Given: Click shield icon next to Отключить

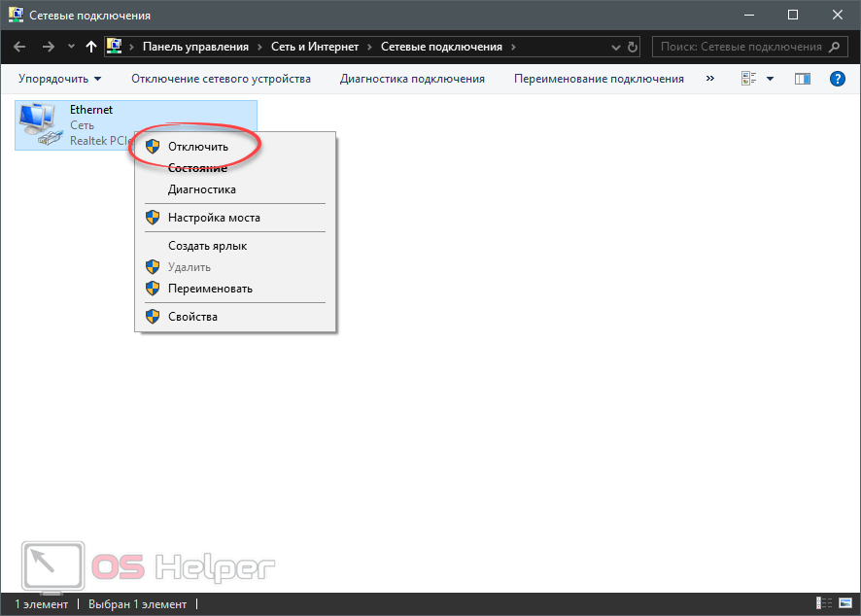Looking at the screenshot, I should coord(153,146).
